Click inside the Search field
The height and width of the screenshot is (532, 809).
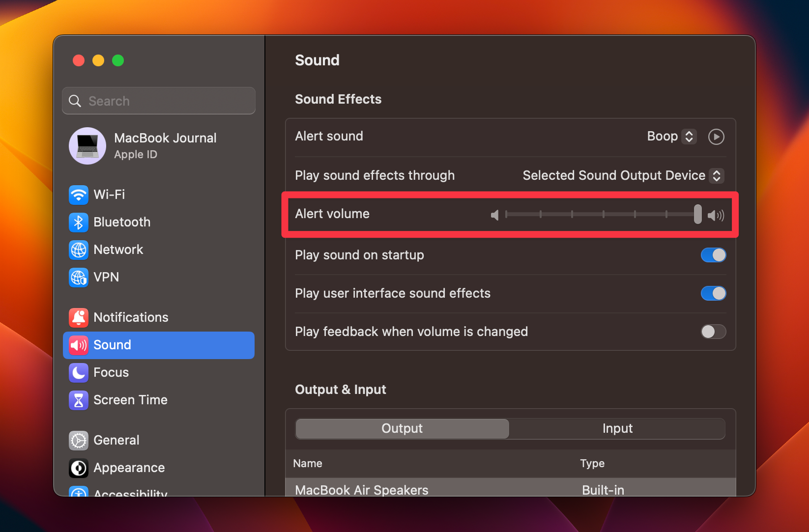[x=158, y=101]
